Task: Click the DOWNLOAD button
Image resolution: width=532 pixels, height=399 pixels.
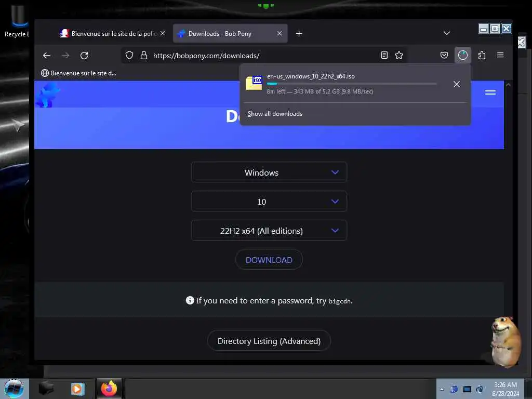Action: tap(269, 260)
